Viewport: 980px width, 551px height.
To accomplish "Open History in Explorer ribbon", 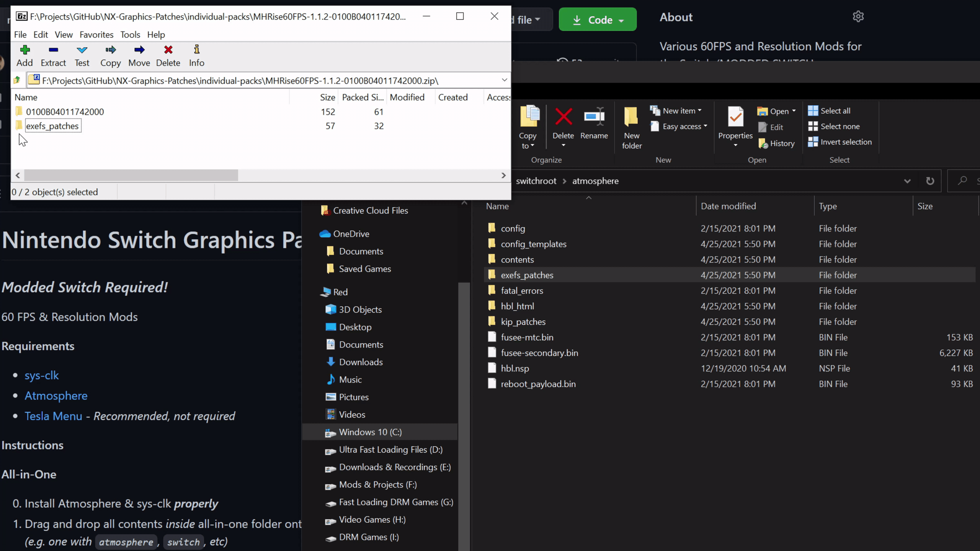I will (776, 143).
